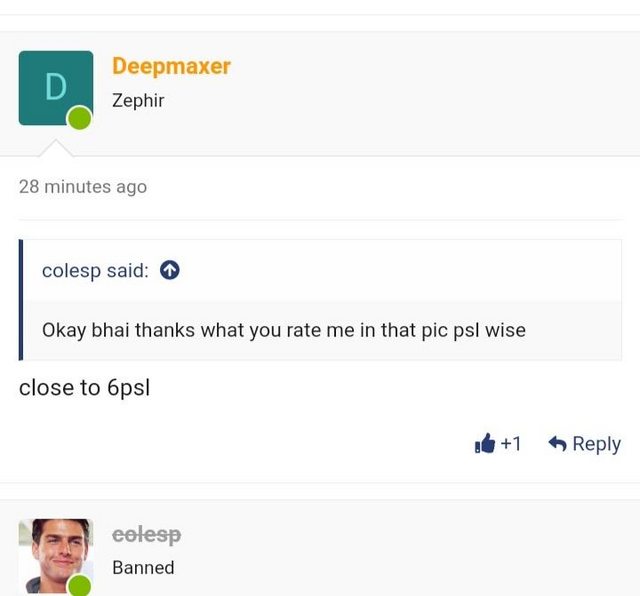The height and width of the screenshot is (596, 640).
Task: Click the speech pointer below Deepmaxer's avatar
Action: tap(56, 148)
